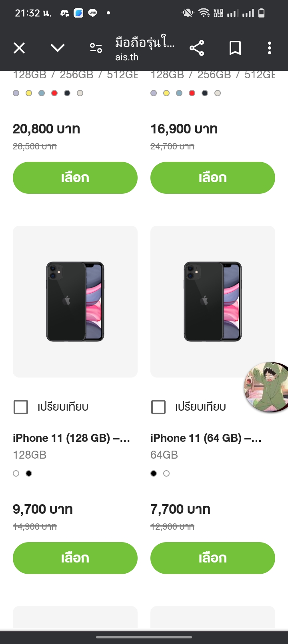Open site settings tune icon
Screen dimensions: 288x644
(96, 48)
